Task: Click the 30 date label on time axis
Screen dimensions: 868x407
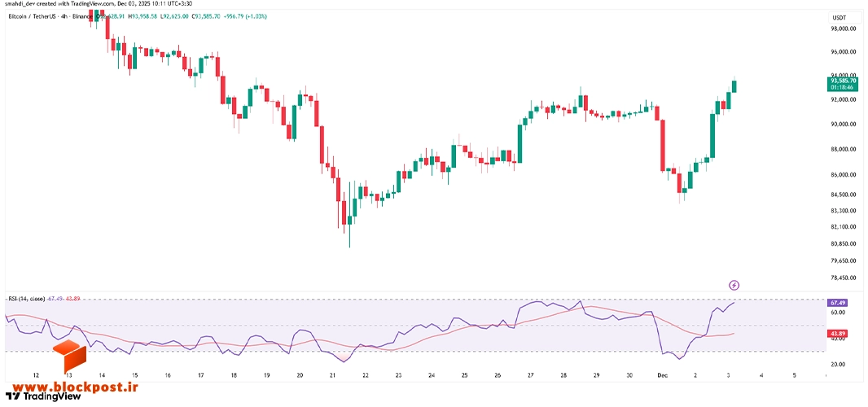Action: pos(629,375)
